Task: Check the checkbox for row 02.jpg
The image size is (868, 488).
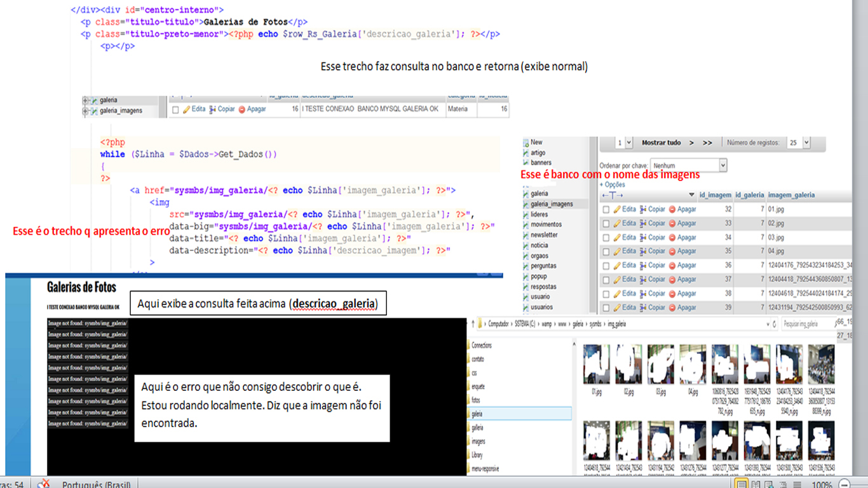Action: [606, 224]
